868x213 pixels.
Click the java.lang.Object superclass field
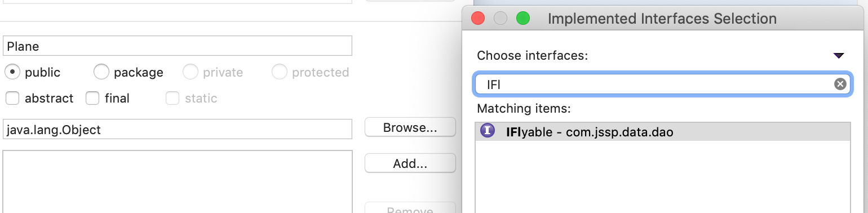tap(178, 130)
